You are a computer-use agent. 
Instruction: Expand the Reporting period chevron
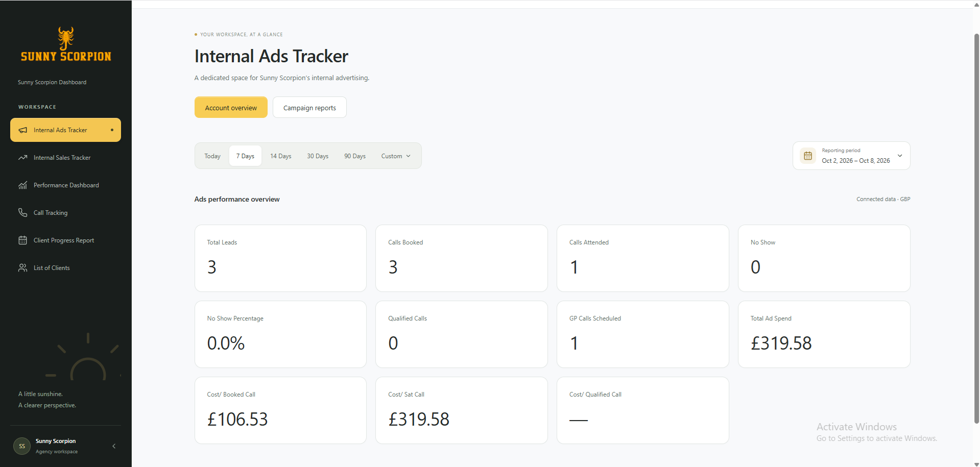pyautogui.click(x=900, y=156)
